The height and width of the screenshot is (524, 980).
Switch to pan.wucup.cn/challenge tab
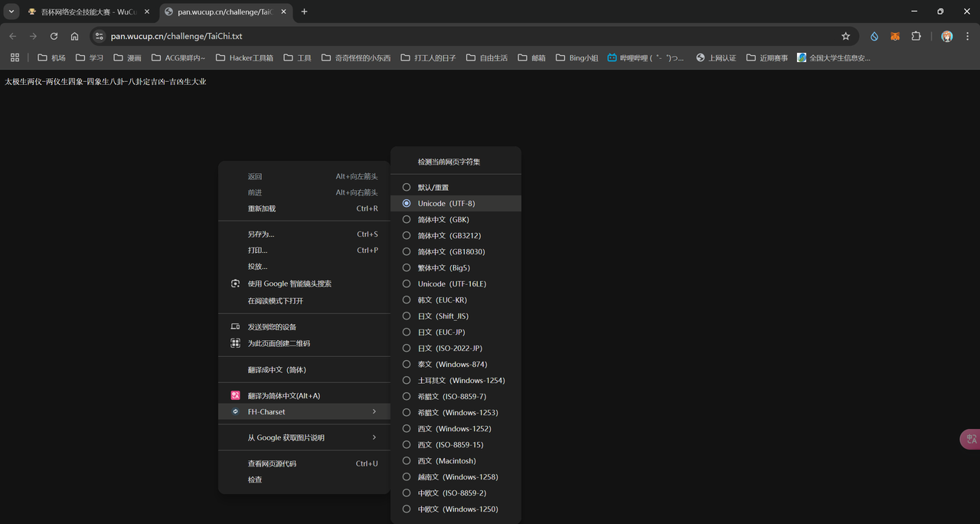pyautogui.click(x=227, y=11)
